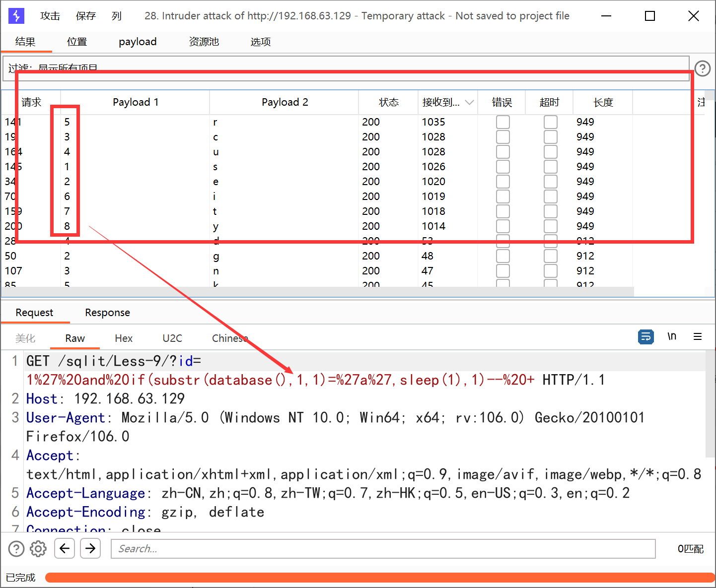Switch to the U2C view tab

pos(172,338)
